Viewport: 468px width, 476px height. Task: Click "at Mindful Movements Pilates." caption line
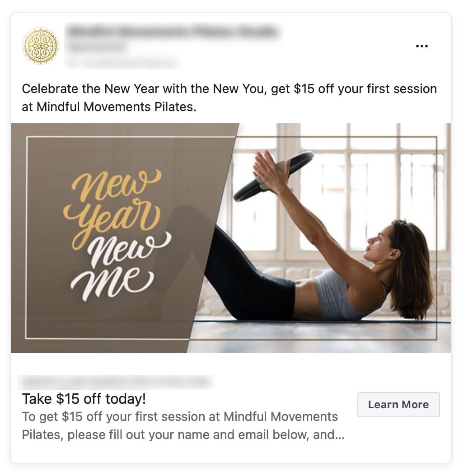pyautogui.click(x=109, y=107)
